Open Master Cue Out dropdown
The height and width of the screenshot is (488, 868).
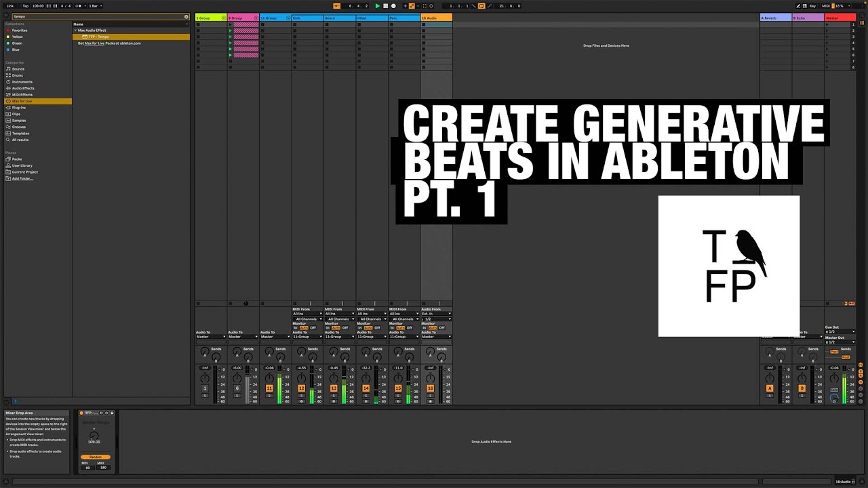840,331
